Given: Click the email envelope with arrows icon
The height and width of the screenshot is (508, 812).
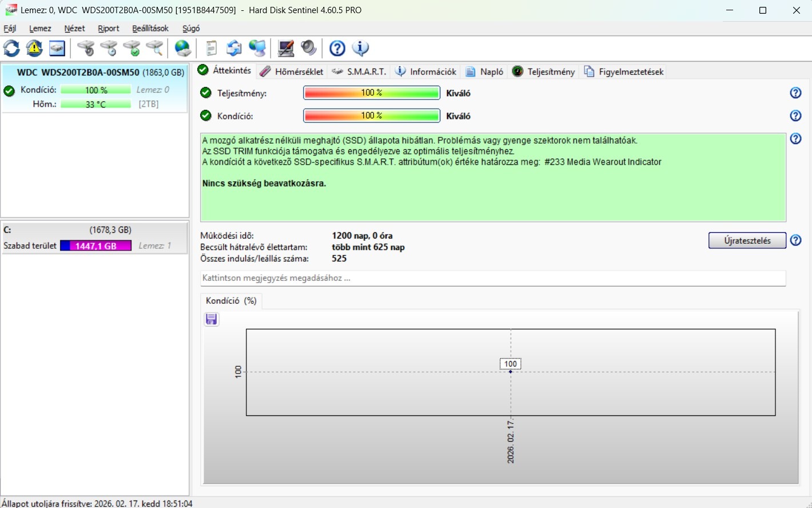Looking at the screenshot, I should click(x=234, y=49).
